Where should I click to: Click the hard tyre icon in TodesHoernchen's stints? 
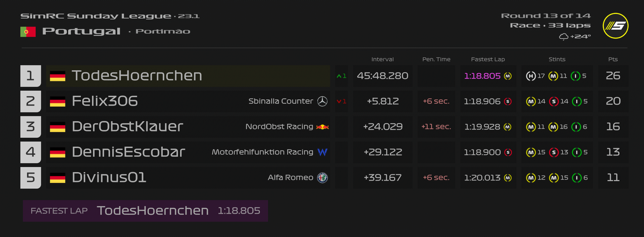(x=531, y=76)
